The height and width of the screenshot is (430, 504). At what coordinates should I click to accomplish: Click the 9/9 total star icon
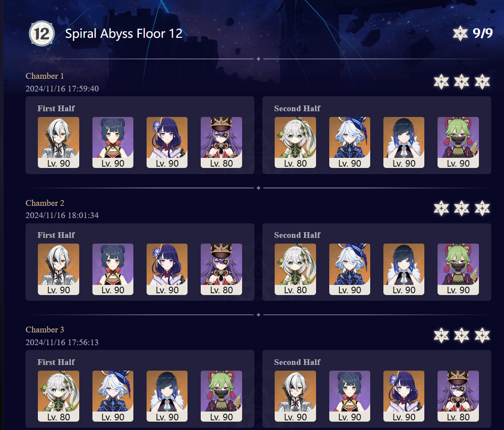tap(460, 33)
